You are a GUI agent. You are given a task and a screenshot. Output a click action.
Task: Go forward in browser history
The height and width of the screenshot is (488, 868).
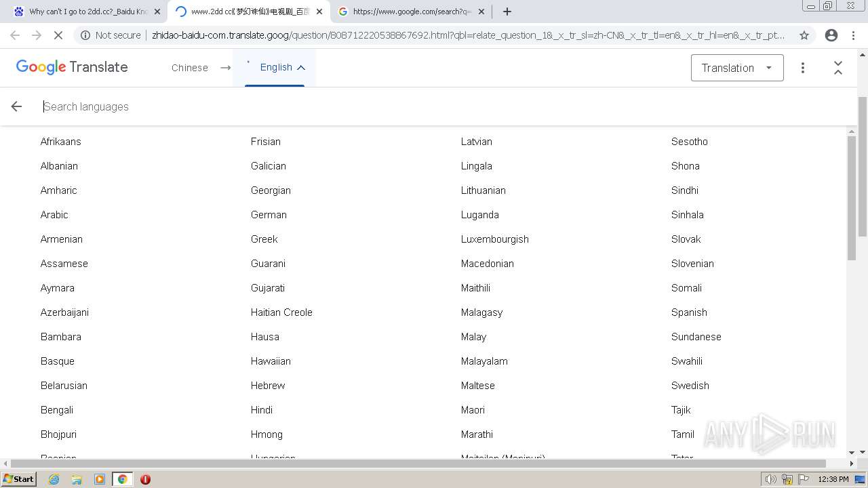(x=37, y=35)
